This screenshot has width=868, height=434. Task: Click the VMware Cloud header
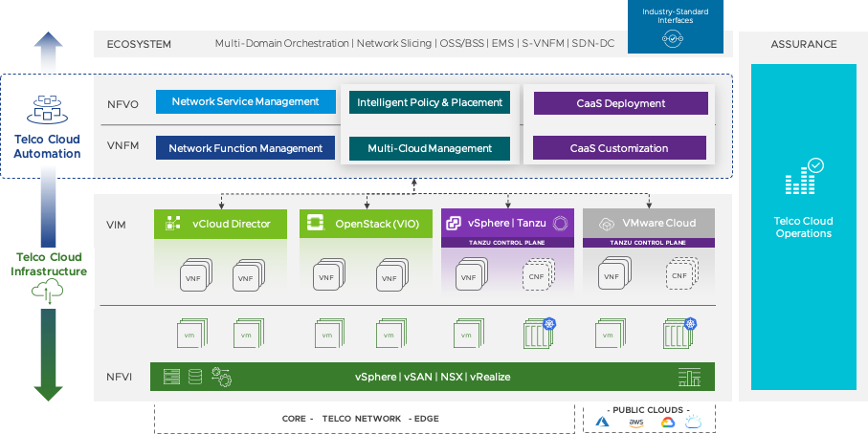648,224
